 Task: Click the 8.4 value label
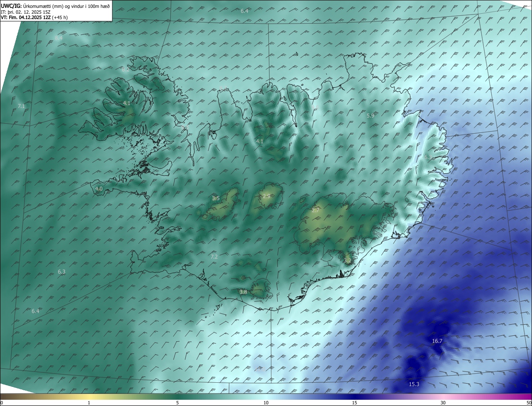pos(59,38)
